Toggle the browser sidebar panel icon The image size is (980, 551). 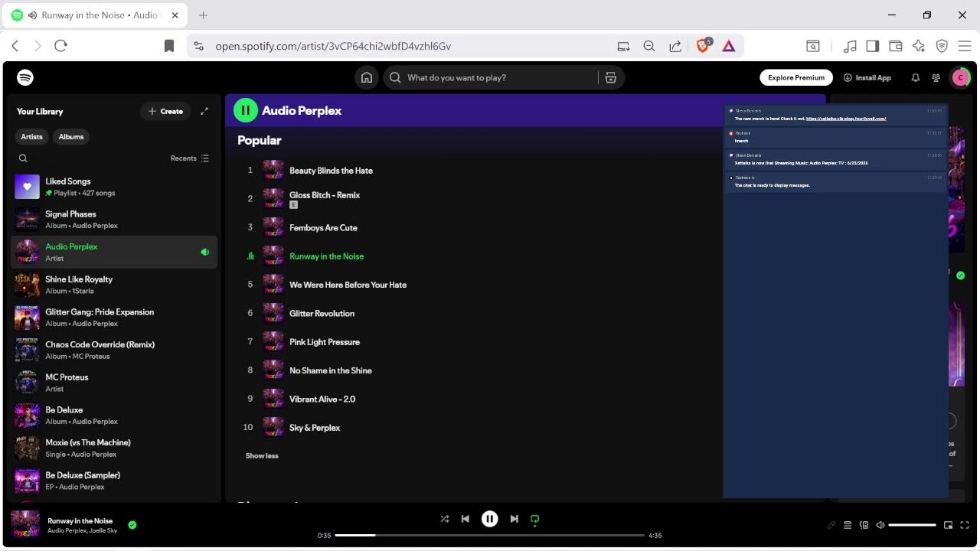tap(872, 46)
